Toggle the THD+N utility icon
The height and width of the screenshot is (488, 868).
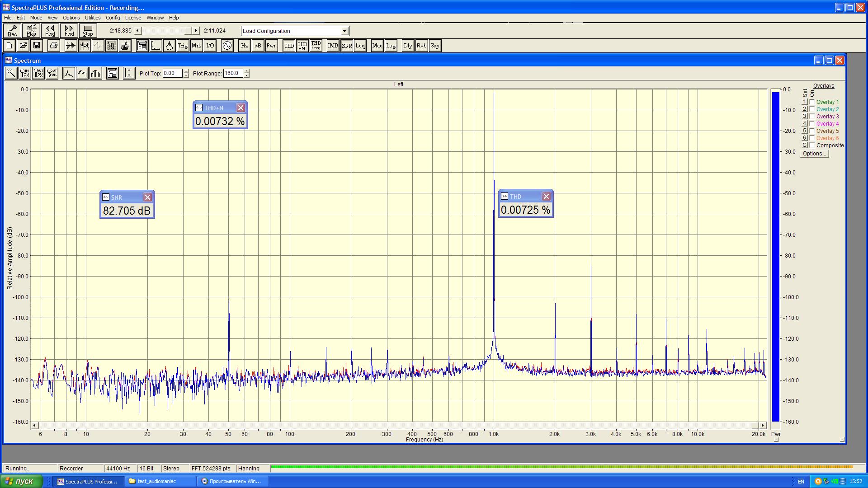(302, 46)
